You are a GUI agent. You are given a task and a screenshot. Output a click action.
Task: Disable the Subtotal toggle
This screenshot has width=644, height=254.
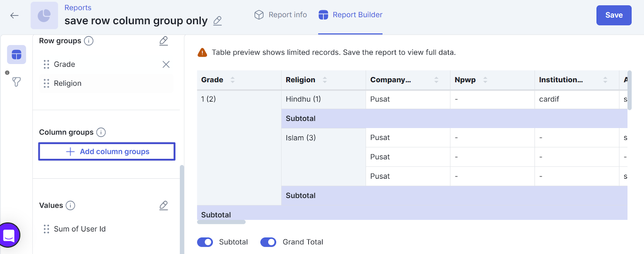pos(205,242)
